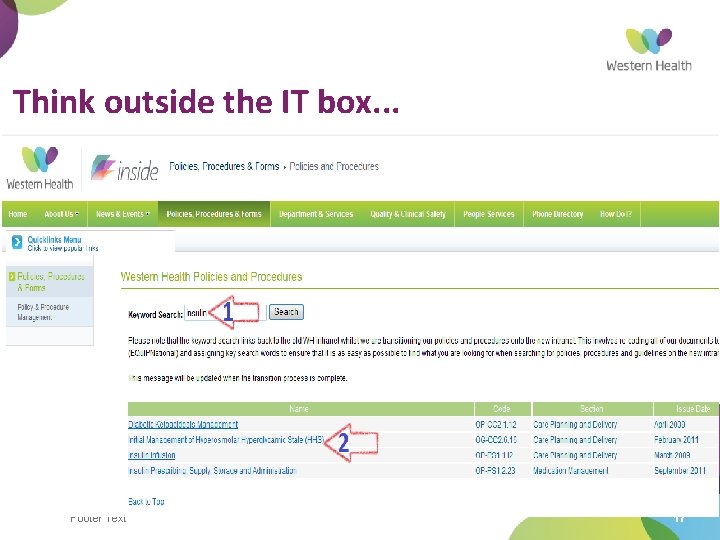Click the Medication Management section cell
Screen dimensions: 720x540
pyautogui.click(x=571, y=471)
